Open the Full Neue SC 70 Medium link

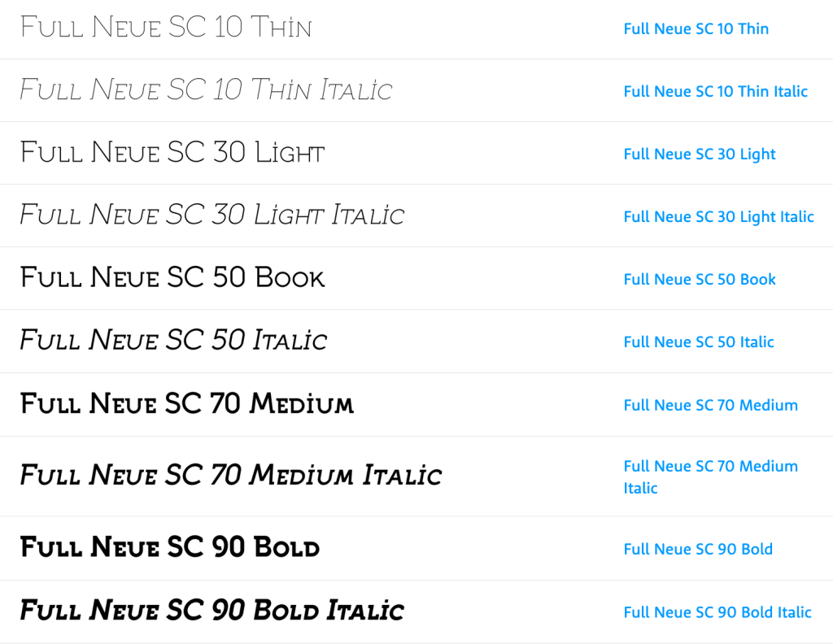(710, 405)
